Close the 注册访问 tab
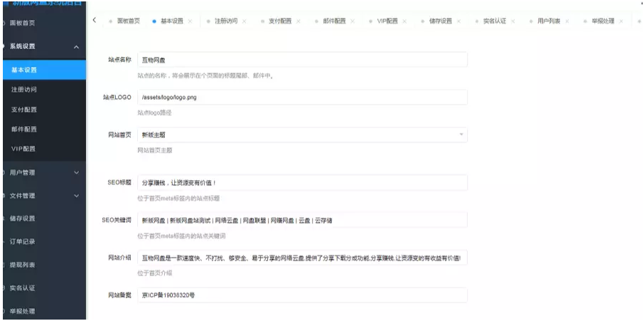Viewport: 644px width, 321px height. pos(244,21)
